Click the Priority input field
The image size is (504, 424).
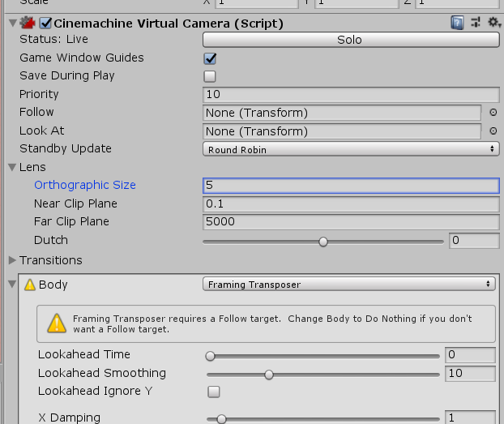tap(350, 95)
